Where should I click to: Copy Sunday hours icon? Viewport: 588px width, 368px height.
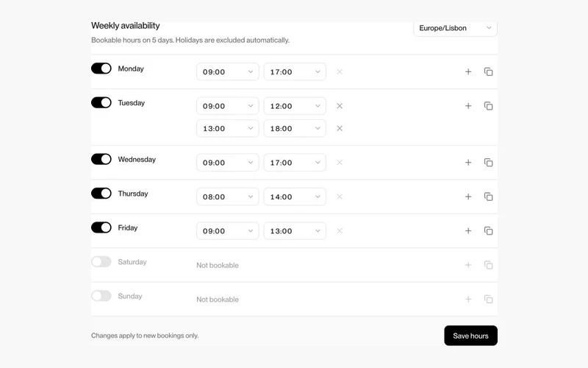[x=488, y=300]
